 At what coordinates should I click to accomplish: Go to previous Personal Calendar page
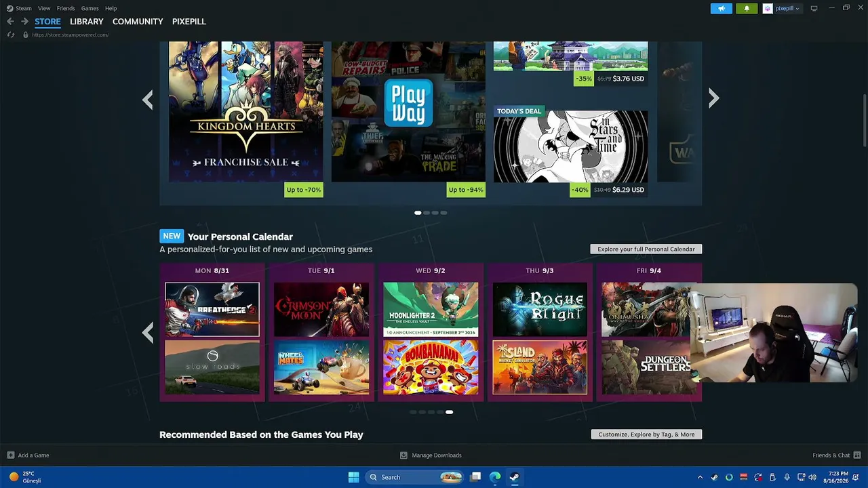(147, 332)
